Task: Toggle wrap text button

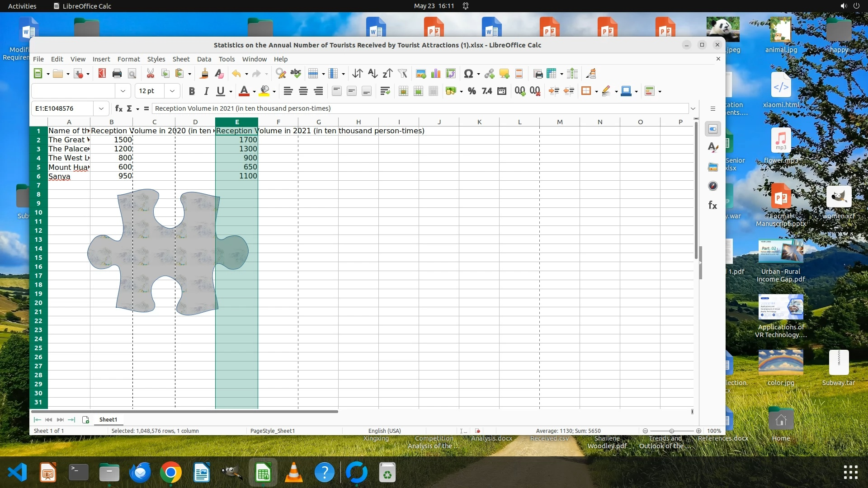Action: 385,91
